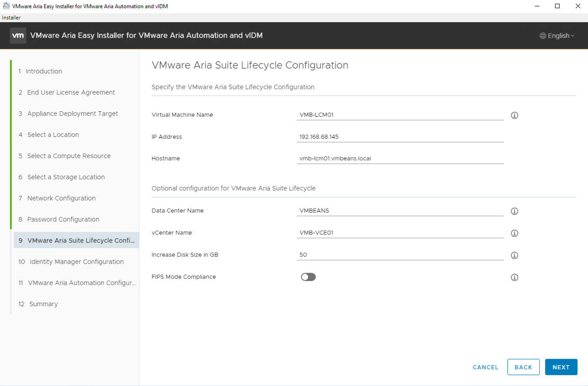Open the Installer menu

click(x=11, y=18)
